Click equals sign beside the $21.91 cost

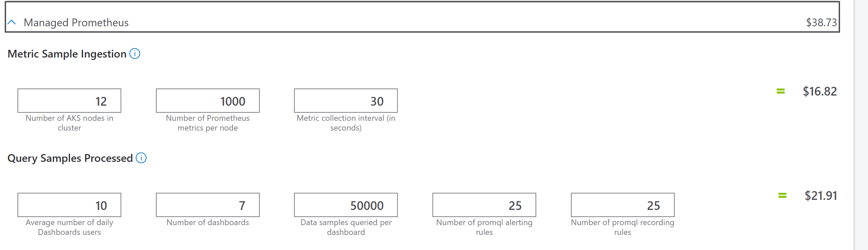tap(782, 195)
